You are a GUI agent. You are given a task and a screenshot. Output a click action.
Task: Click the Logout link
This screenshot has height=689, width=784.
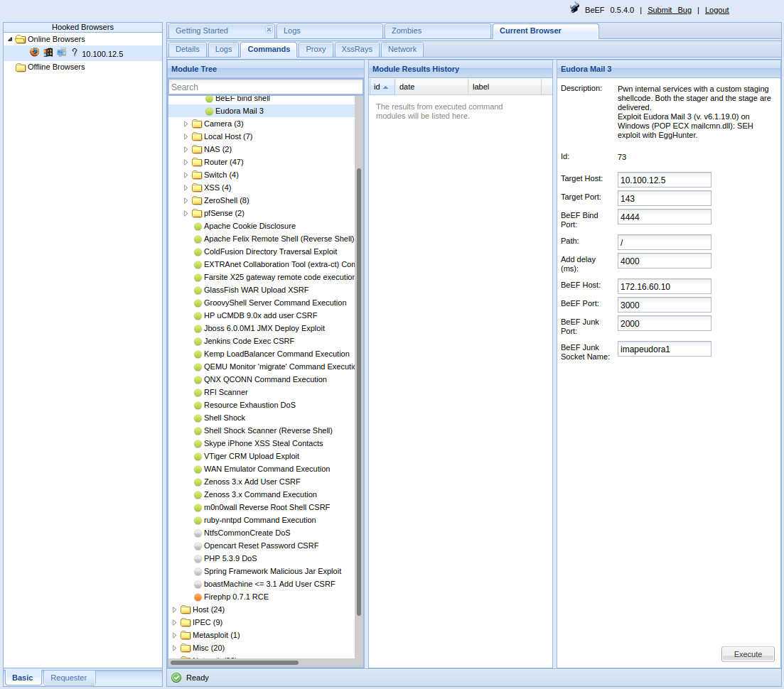(x=716, y=10)
